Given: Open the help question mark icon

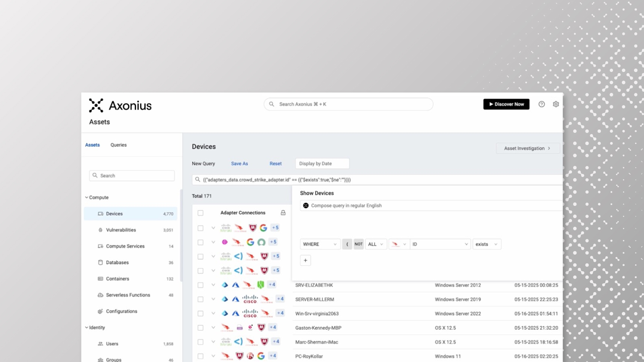Looking at the screenshot, I should point(541,104).
